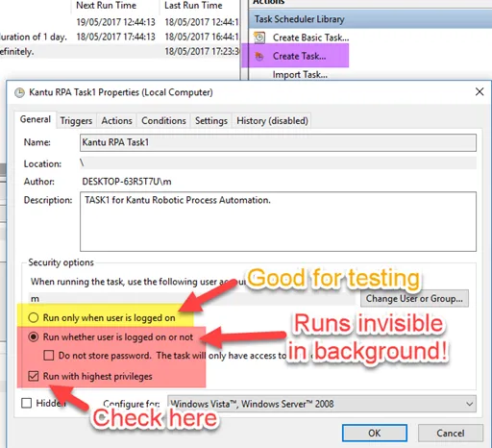Select Run whether user is logged on or not
Image resolution: width=492 pixels, height=448 pixels.
(x=34, y=336)
